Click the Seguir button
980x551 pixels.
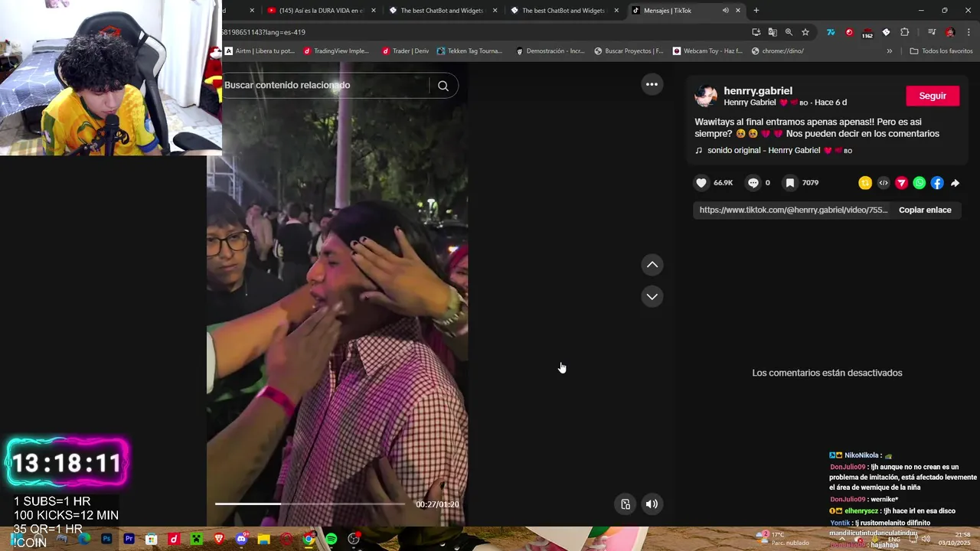[933, 96]
